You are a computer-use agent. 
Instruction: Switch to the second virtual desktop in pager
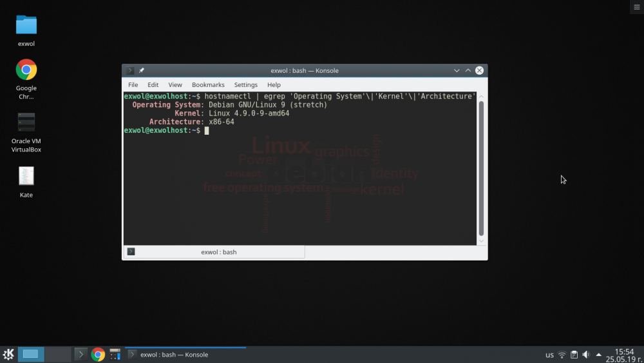[58, 354]
